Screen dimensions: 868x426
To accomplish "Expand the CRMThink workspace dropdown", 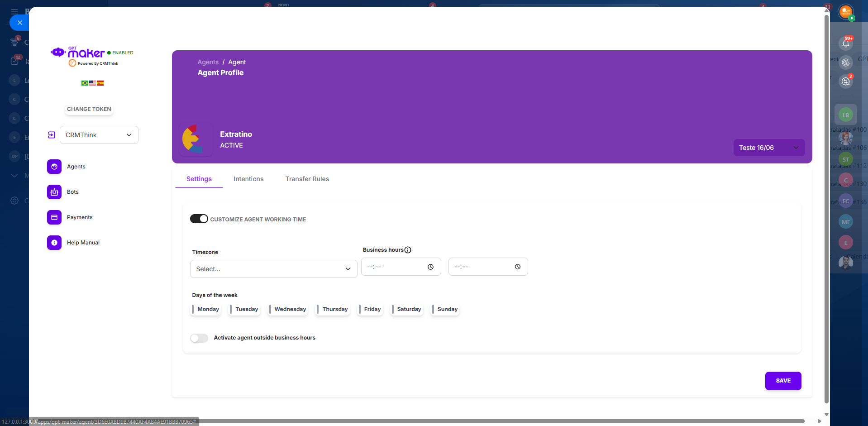I will pyautogui.click(x=99, y=135).
